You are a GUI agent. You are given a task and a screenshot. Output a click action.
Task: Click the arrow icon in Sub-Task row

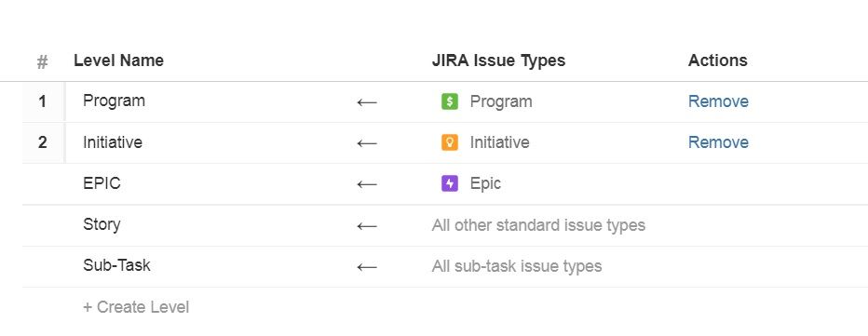pos(367,267)
